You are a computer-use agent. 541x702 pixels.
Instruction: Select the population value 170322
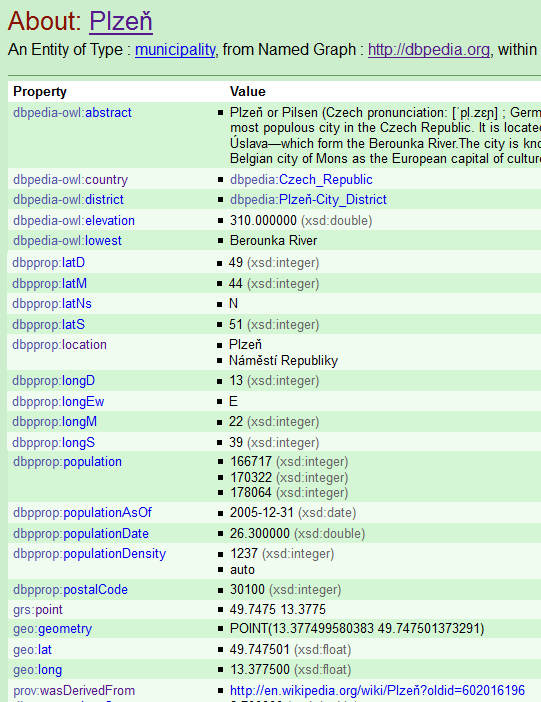[251, 478]
